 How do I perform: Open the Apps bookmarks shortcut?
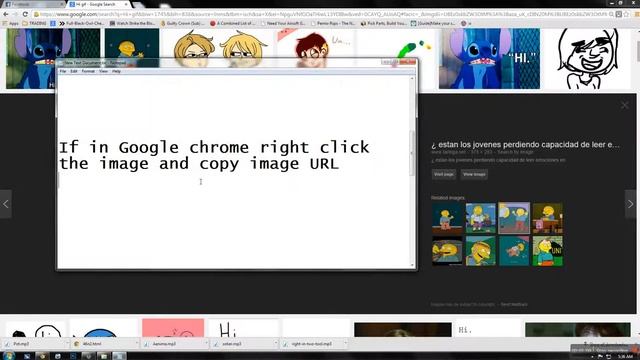tap(11, 23)
